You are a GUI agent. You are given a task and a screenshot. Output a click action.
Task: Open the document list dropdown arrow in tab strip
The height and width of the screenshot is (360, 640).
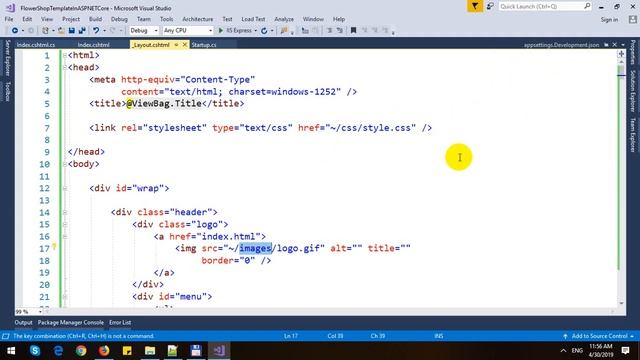[623, 45]
